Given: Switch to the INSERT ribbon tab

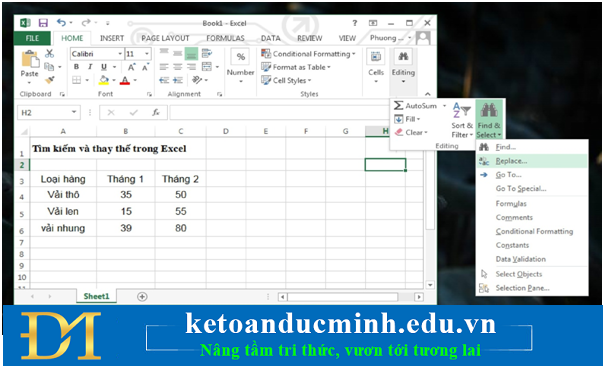Looking at the screenshot, I should 112,38.
